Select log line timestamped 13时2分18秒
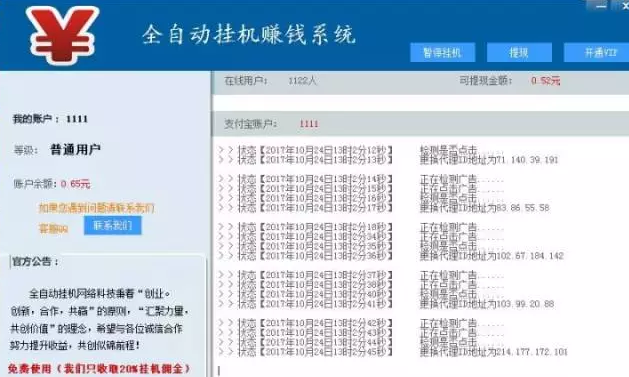The image size is (629, 377). 361,227
